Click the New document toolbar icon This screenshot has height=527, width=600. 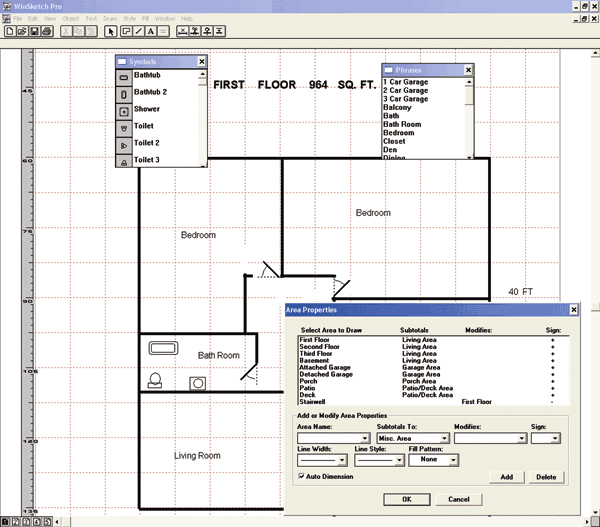(x=10, y=31)
